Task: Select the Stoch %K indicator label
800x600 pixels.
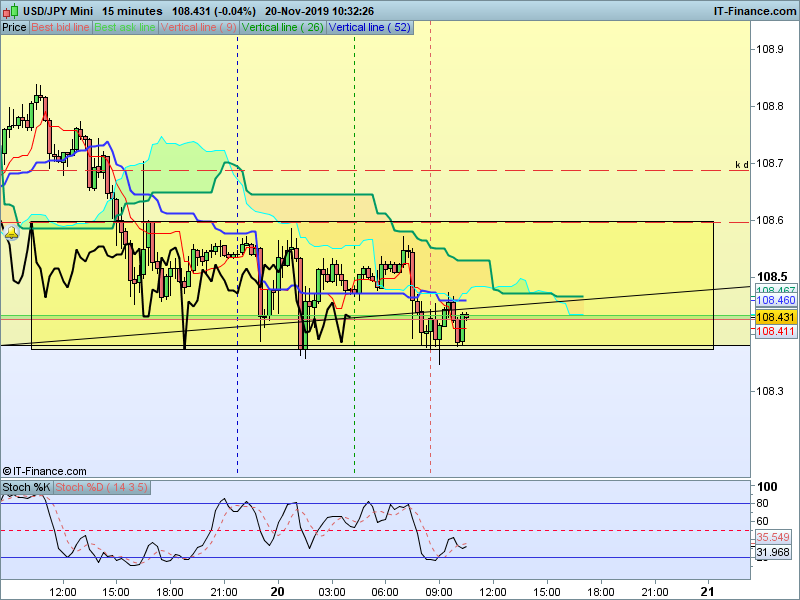Action: (26, 487)
